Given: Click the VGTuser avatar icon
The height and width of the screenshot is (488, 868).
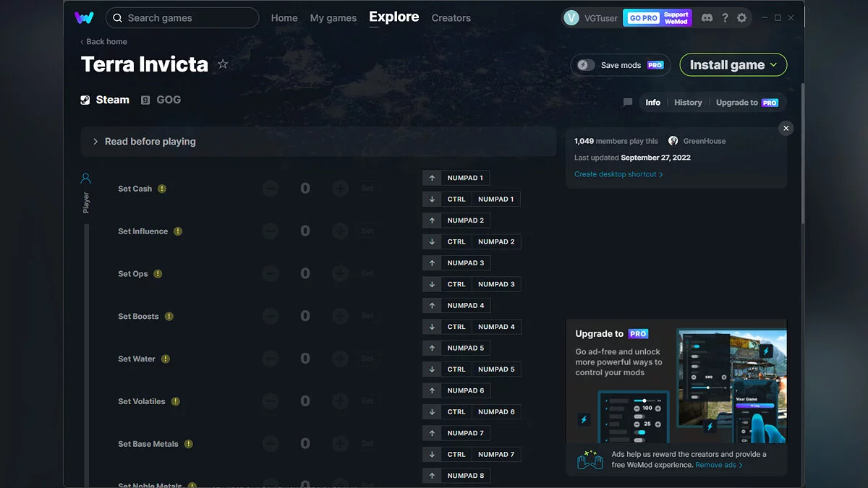Looking at the screenshot, I should coord(571,18).
